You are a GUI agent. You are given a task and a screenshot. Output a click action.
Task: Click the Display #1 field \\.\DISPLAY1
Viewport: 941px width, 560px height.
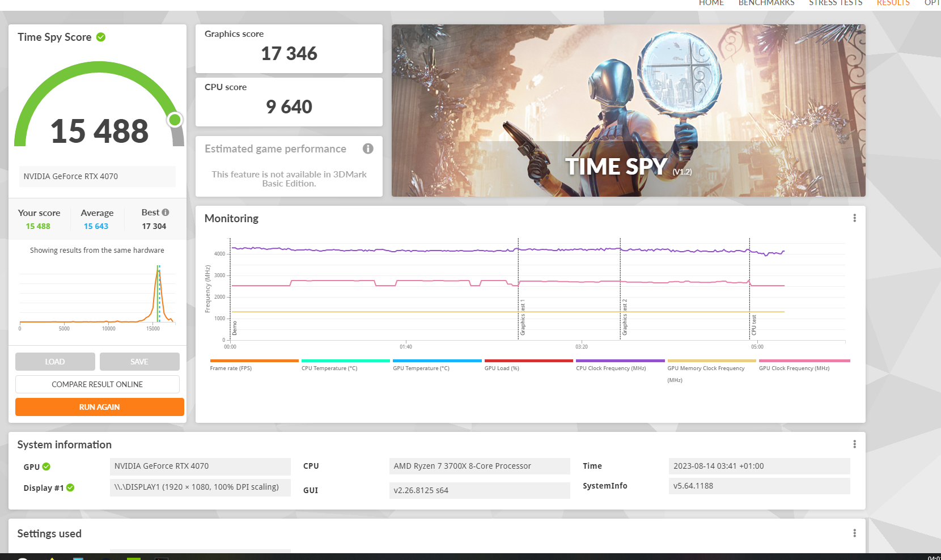click(200, 487)
